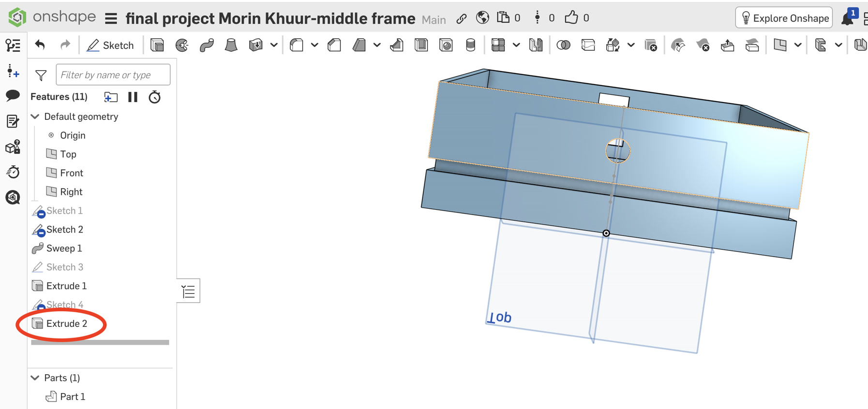Select the Split tool

click(x=588, y=45)
